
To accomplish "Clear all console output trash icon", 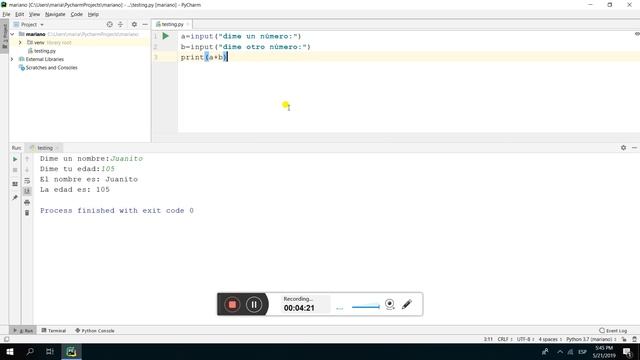I will pos(27,213).
